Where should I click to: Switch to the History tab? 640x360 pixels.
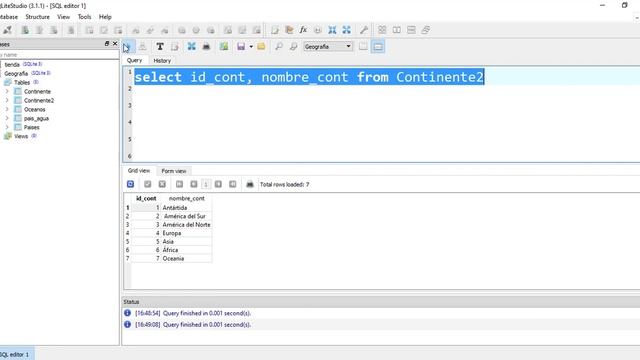[162, 60]
